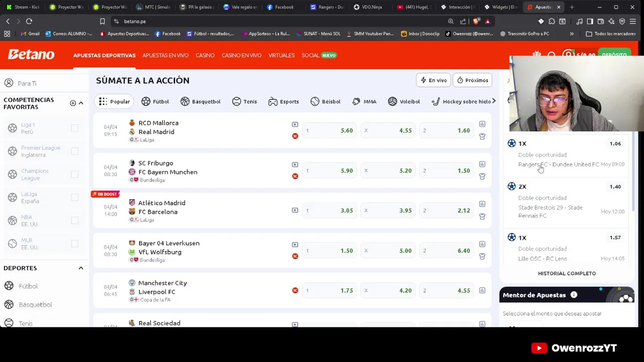
Task: Select the Esports category icon
Action: tap(273, 102)
